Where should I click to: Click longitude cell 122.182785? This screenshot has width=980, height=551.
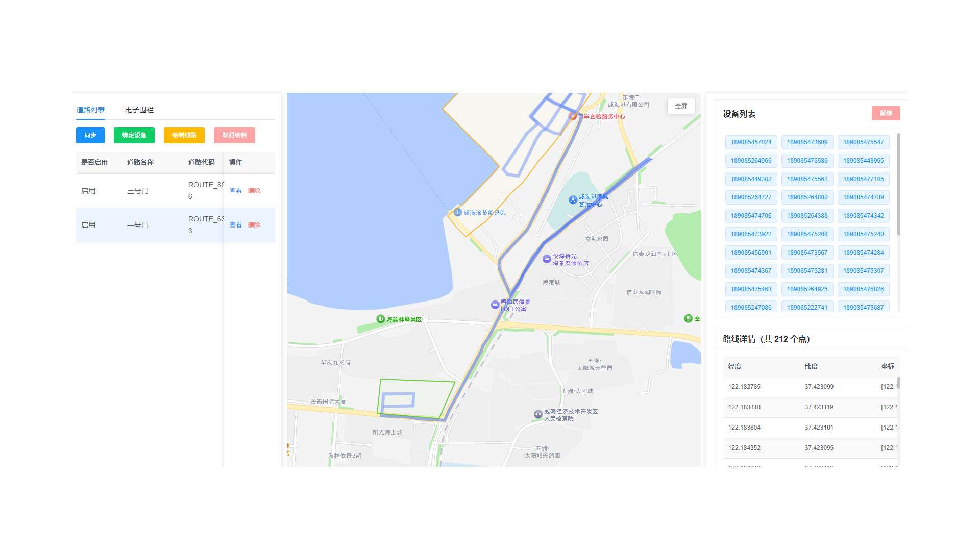tap(762, 387)
